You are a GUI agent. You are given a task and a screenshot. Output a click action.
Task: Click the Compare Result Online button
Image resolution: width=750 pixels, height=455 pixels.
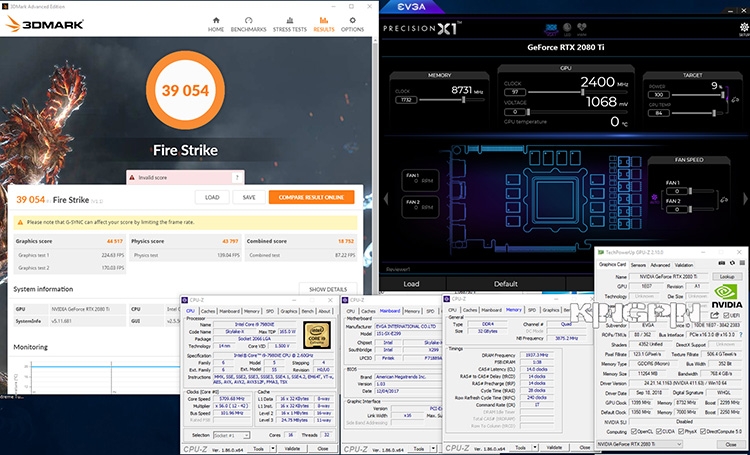[x=311, y=197]
